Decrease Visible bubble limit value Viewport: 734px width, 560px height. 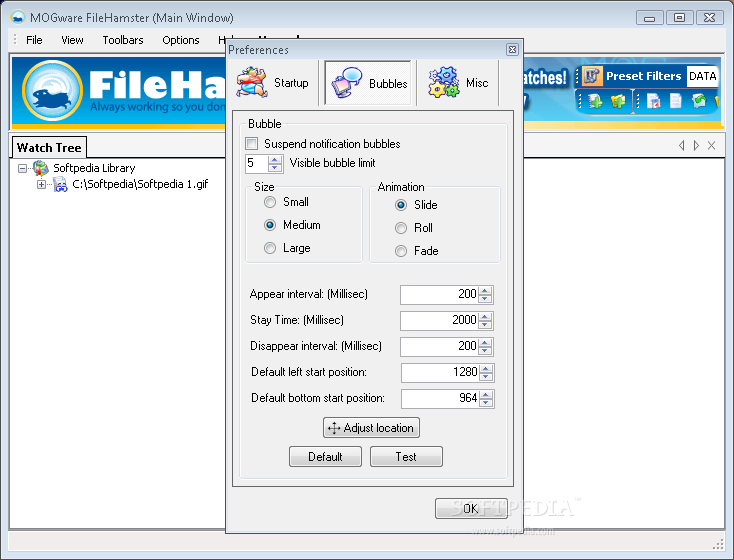click(x=275, y=168)
